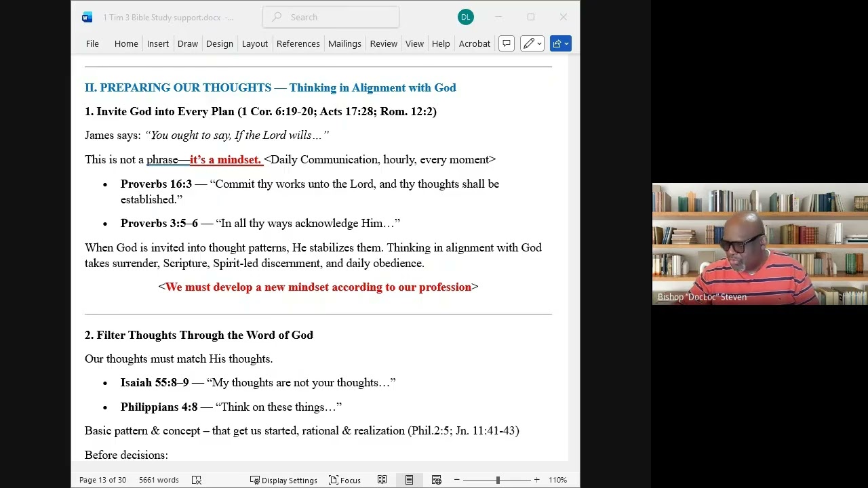Switch to the Help ribbon tab
This screenshot has height=488, width=868.
click(x=441, y=43)
